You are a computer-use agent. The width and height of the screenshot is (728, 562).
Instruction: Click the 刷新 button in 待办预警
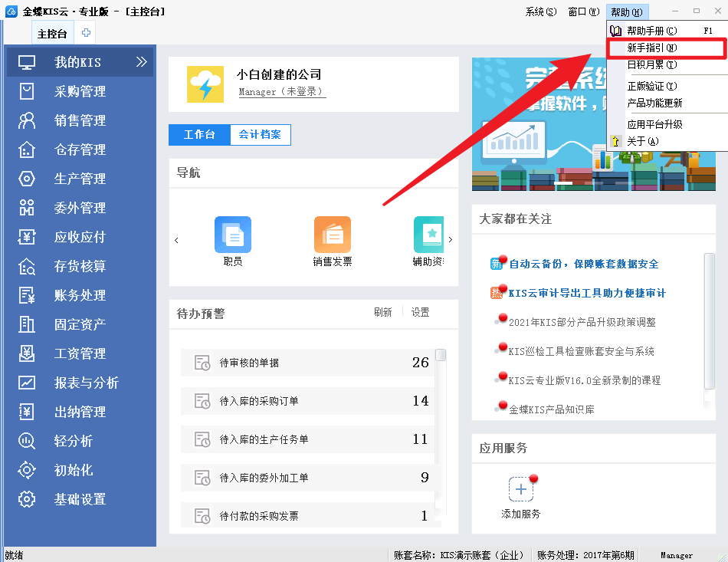pyautogui.click(x=383, y=312)
